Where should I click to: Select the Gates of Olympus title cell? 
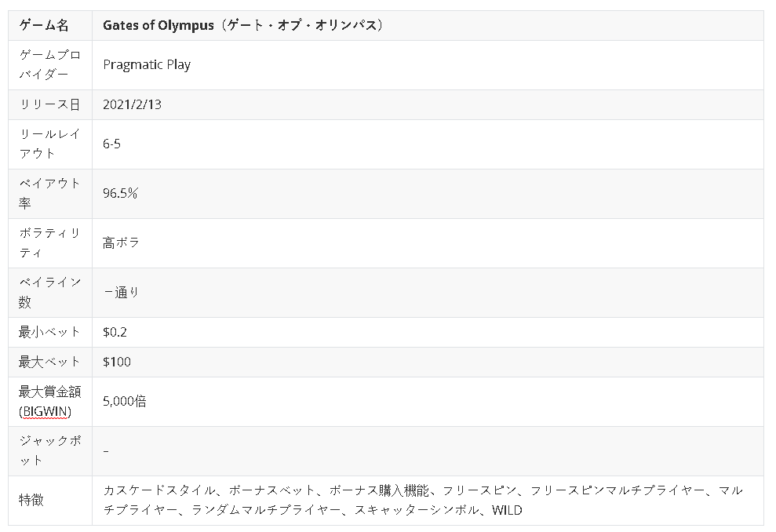(244, 25)
